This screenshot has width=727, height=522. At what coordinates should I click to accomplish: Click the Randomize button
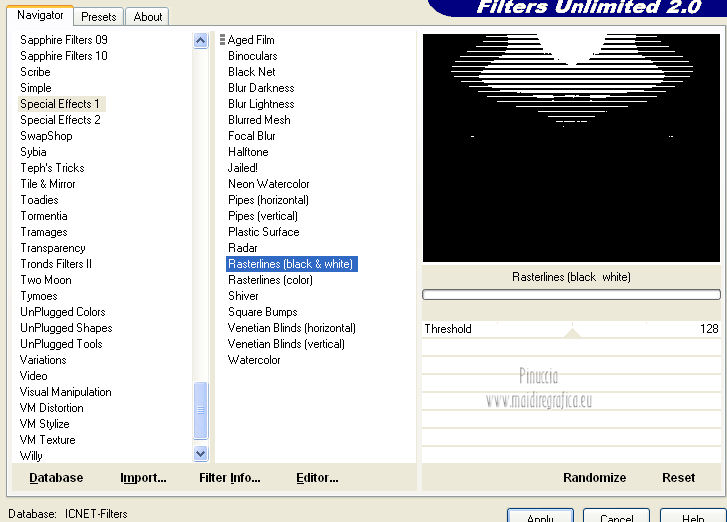[594, 477]
